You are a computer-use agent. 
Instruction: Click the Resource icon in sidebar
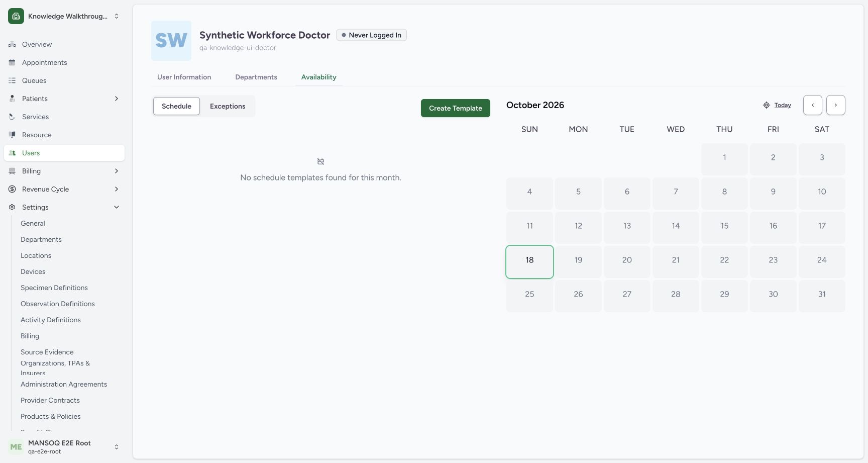pos(12,135)
